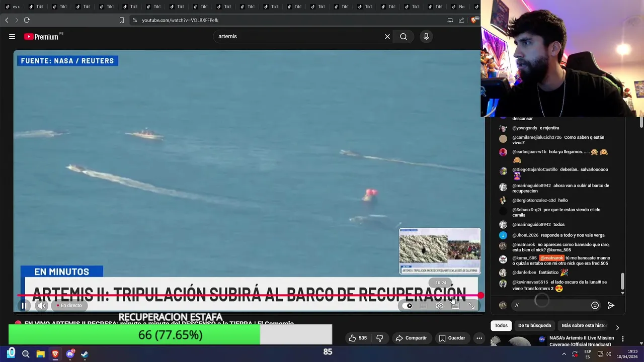Open @matnarok mention in chat
Image resolution: width=644 pixels, height=362 pixels.
[x=551, y=258]
